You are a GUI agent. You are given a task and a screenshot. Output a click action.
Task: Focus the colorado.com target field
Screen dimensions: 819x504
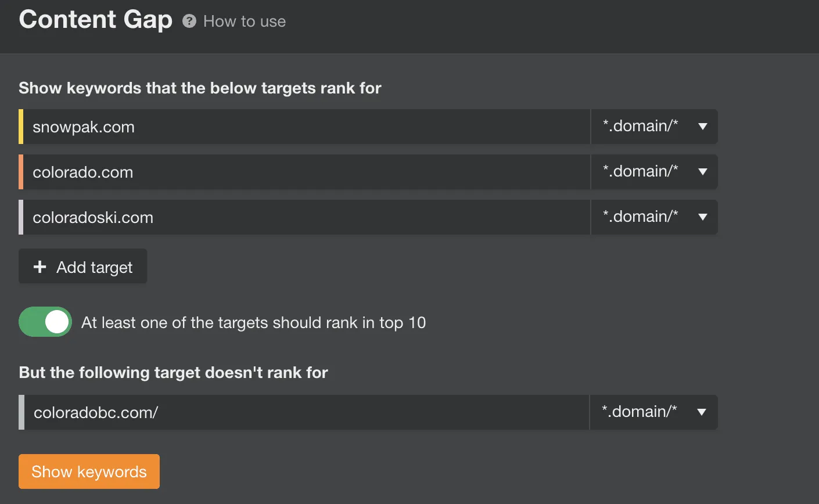(x=306, y=172)
